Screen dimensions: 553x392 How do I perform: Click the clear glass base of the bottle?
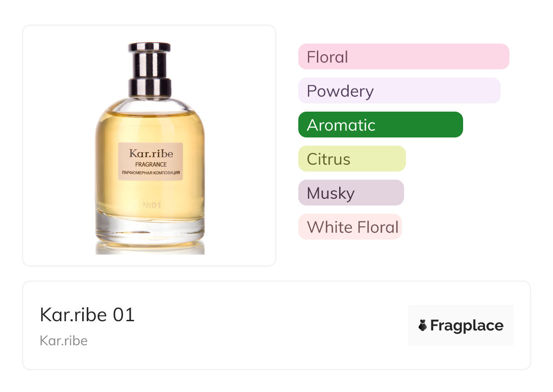tap(149, 228)
